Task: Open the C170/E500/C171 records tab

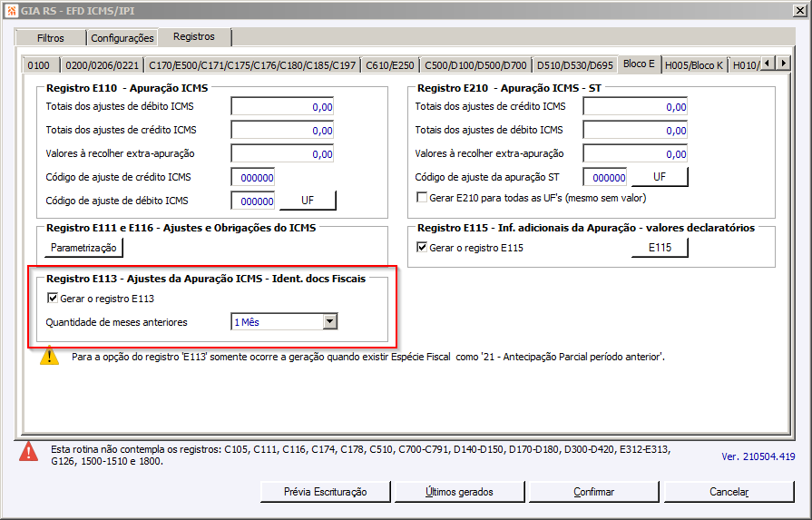Action: click(x=252, y=65)
